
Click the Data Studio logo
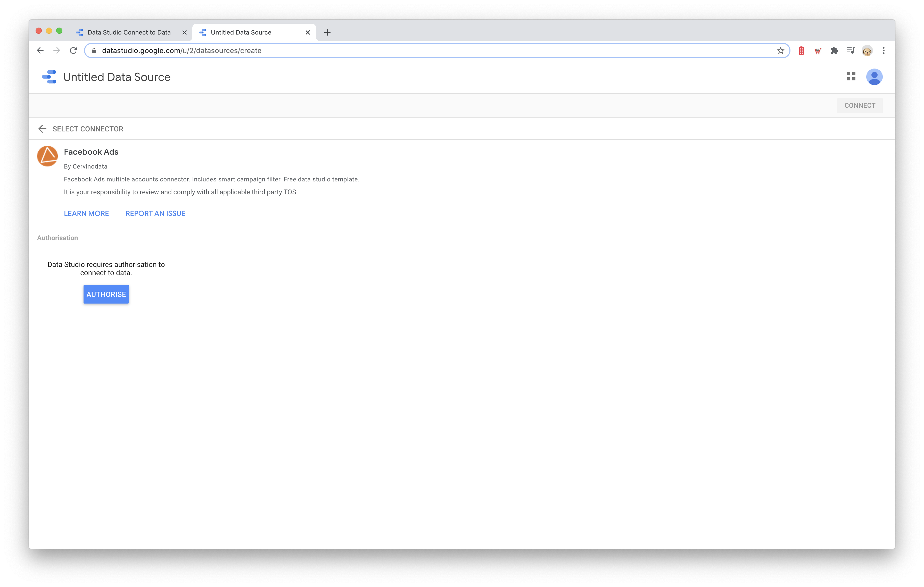(49, 77)
